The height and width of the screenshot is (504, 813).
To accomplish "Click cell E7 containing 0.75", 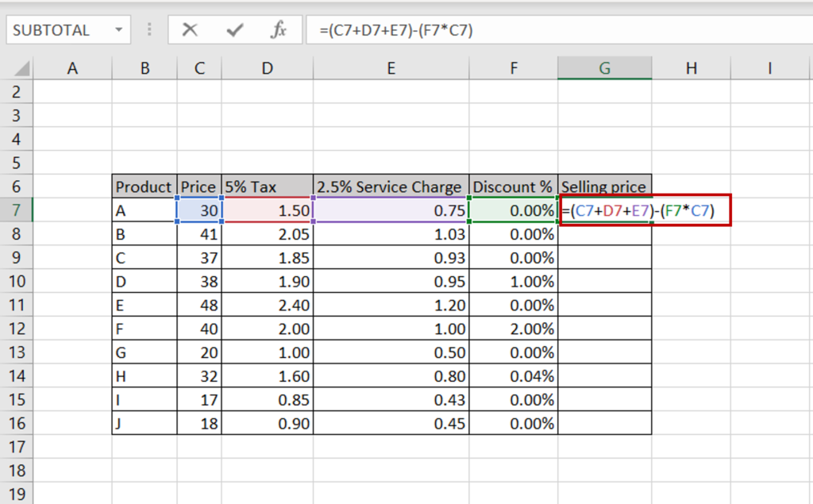I will click(391, 210).
